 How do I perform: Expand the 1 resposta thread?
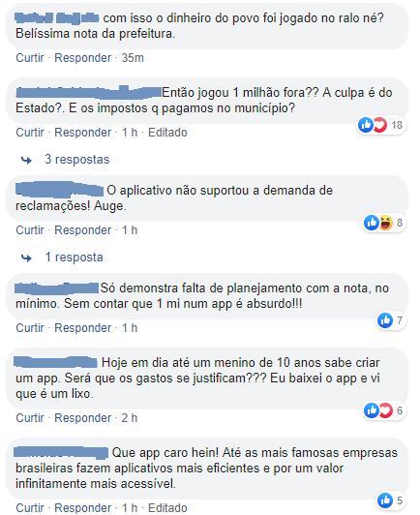[x=74, y=257]
